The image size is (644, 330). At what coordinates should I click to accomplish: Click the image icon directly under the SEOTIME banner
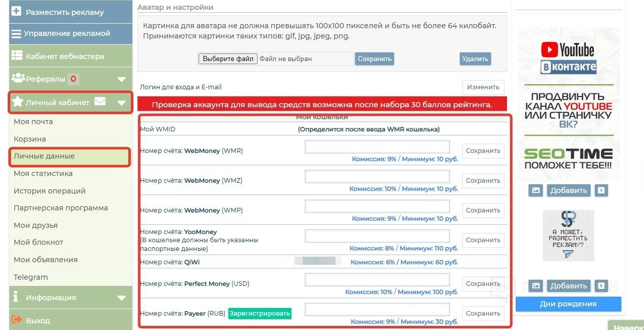(x=536, y=190)
